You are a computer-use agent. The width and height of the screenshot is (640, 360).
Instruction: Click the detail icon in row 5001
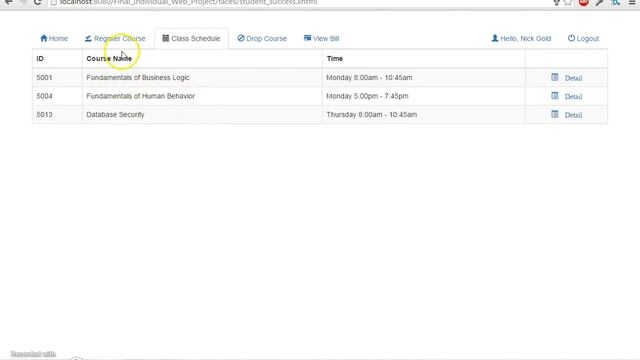555,77
